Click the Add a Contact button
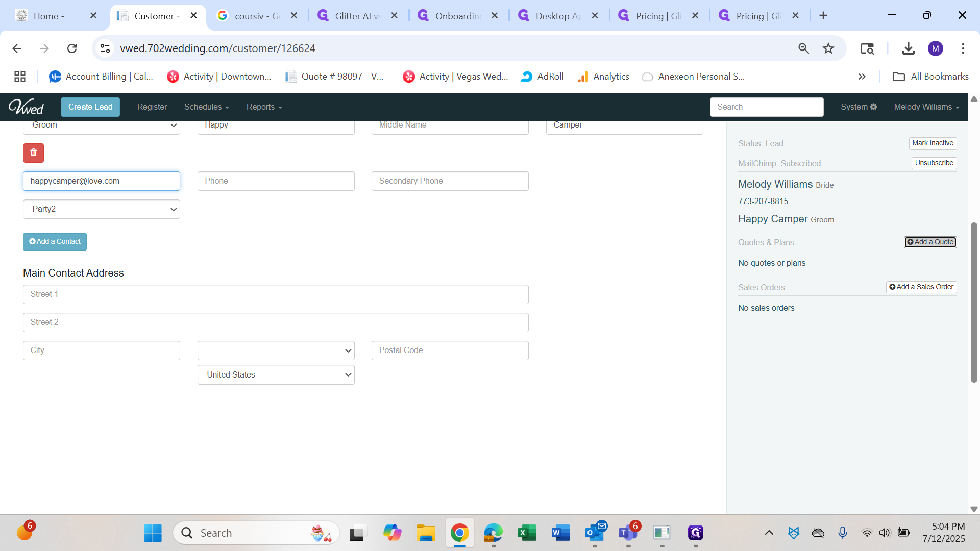The image size is (980, 551). pyautogui.click(x=55, y=242)
